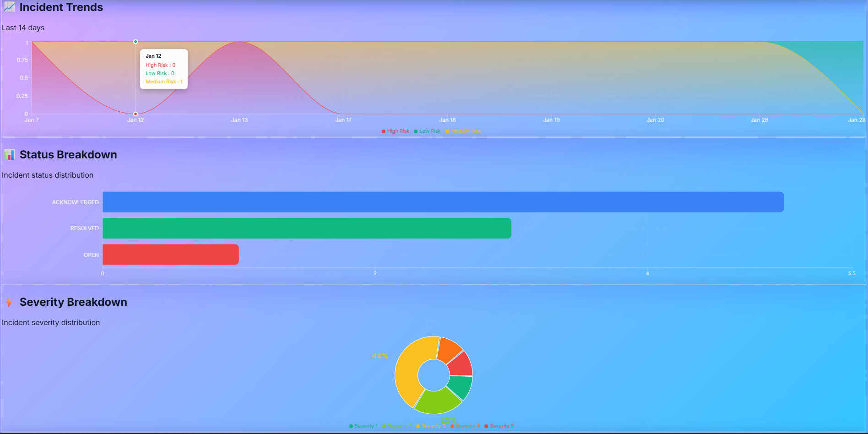The width and height of the screenshot is (868, 434).
Task: Click the Jan 12 tooltip box
Action: tap(164, 69)
